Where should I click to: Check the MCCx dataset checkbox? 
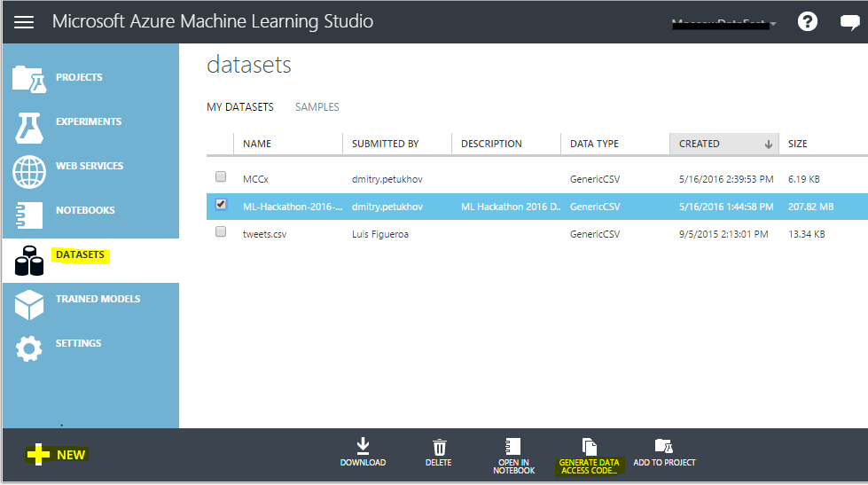tap(221, 176)
